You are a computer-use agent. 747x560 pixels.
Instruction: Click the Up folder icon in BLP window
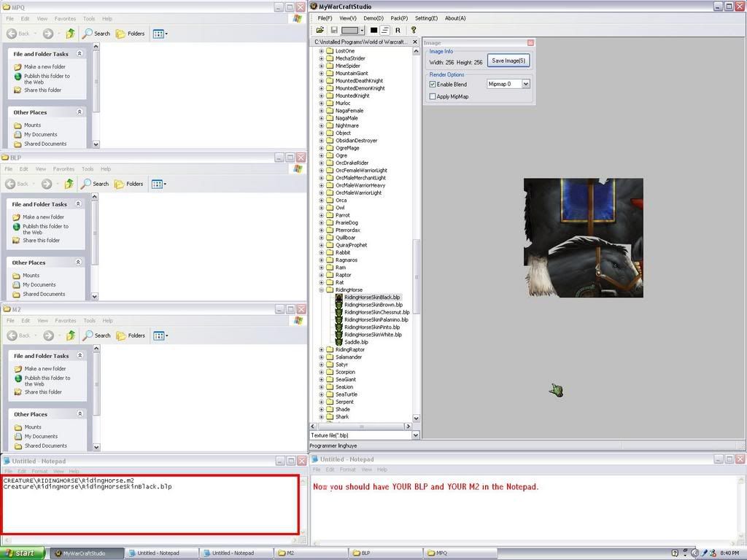(69, 184)
